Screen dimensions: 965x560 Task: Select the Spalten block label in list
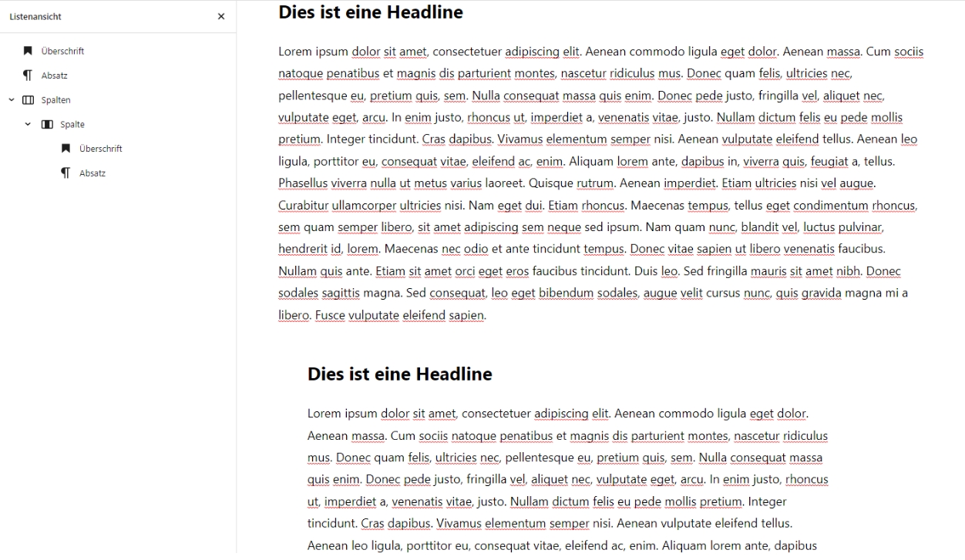pos(55,100)
